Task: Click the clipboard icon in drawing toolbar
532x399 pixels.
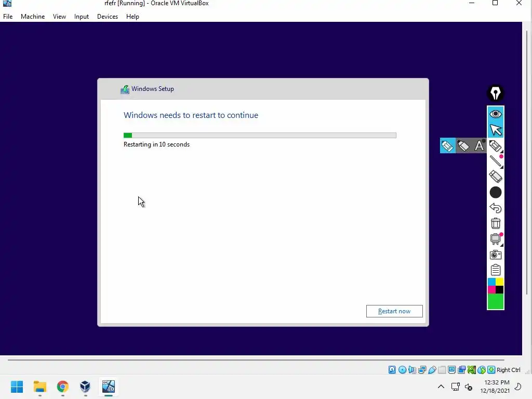Action: pos(495,270)
